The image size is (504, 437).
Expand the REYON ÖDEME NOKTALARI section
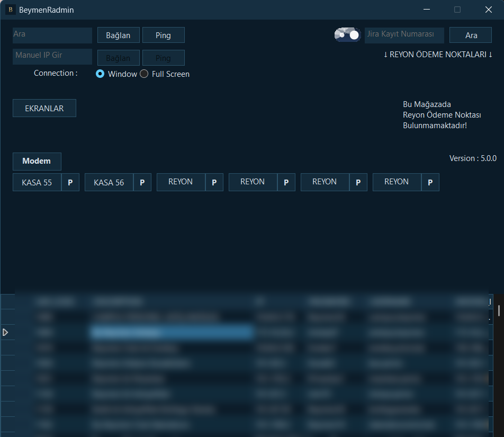tap(438, 55)
